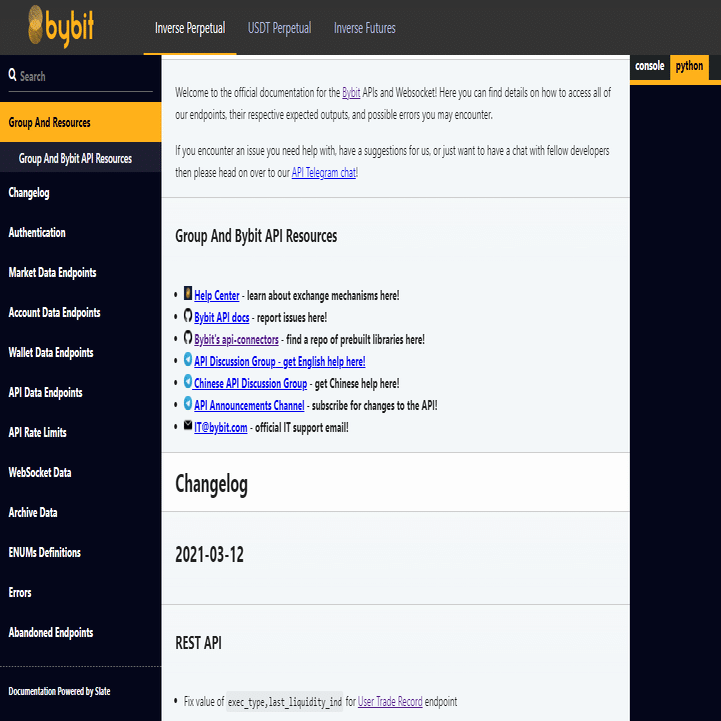This screenshot has height=721, width=721.
Task: Select the console language tab
Action: (x=649, y=66)
